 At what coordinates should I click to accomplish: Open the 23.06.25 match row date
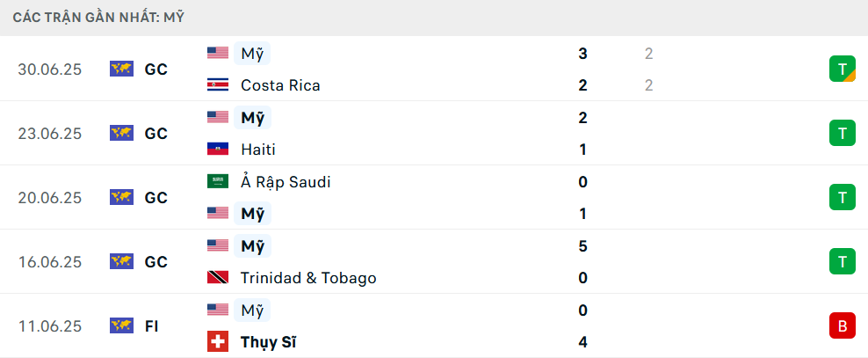tap(49, 134)
